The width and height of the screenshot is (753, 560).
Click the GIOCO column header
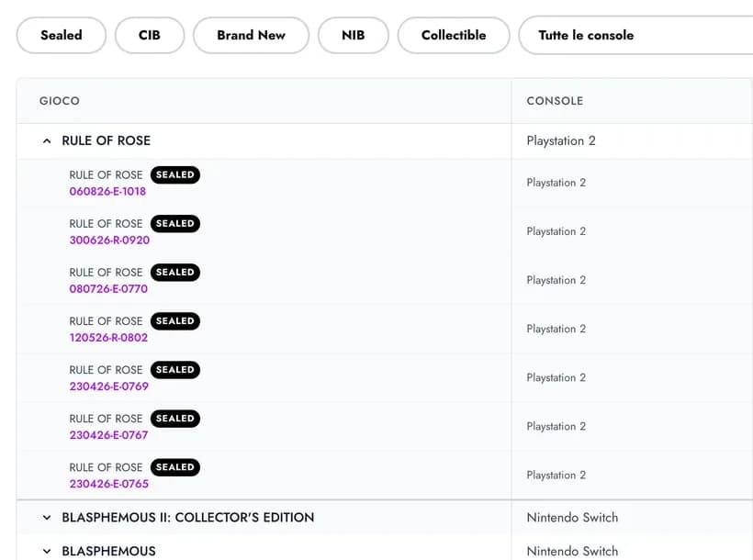pyautogui.click(x=60, y=101)
